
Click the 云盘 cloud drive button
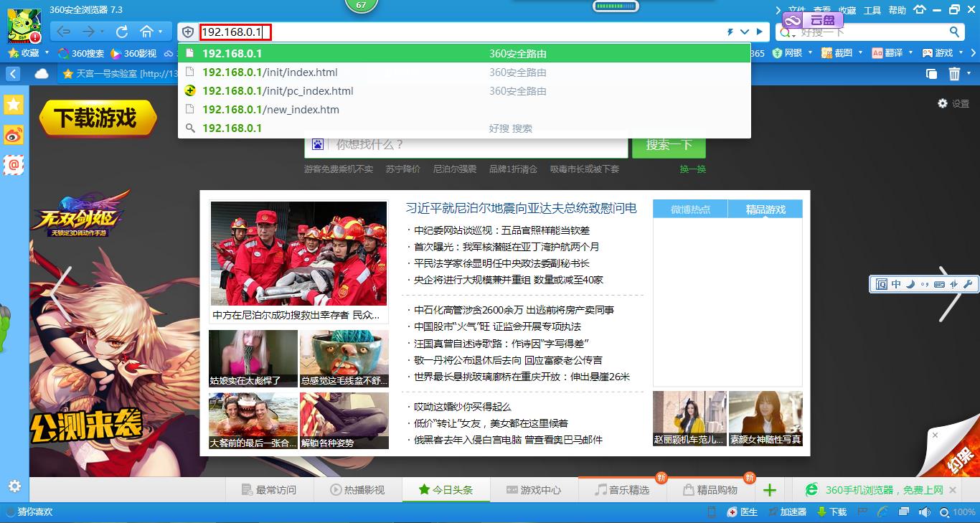point(812,20)
